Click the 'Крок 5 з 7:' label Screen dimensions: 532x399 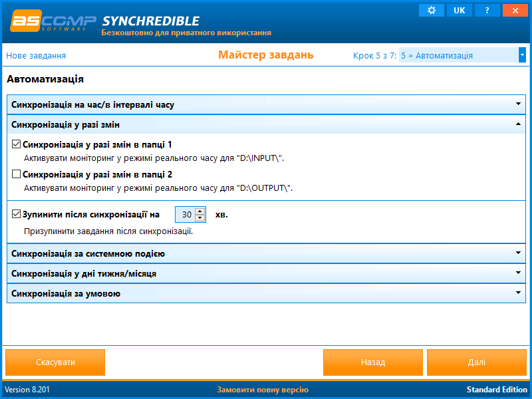coord(374,56)
